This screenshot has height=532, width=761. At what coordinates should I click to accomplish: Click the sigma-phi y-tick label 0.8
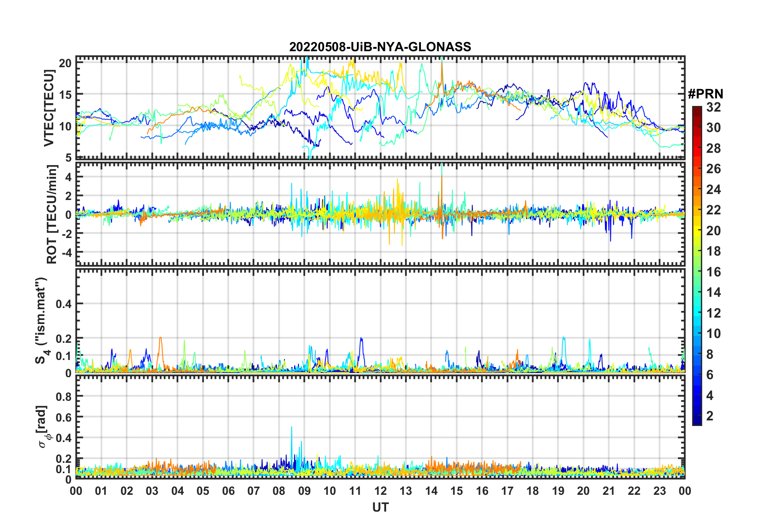coord(64,396)
